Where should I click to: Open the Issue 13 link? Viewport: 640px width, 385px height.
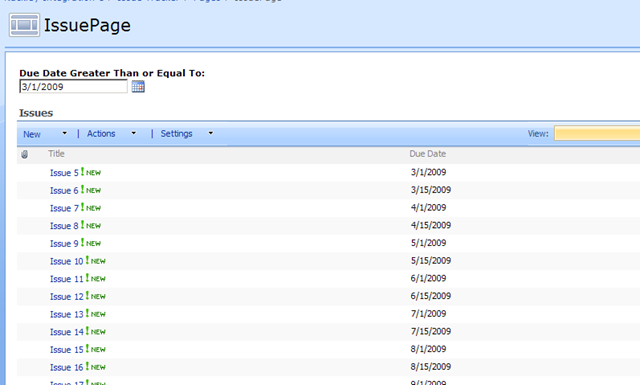pos(67,314)
